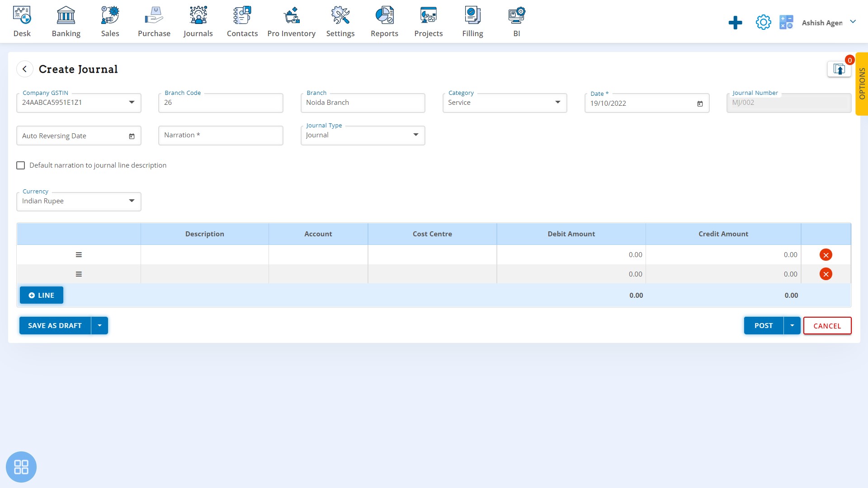Click the global add button
Viewport: 868px width, 488px height.
pyautogui.click(x=735, y=22)
